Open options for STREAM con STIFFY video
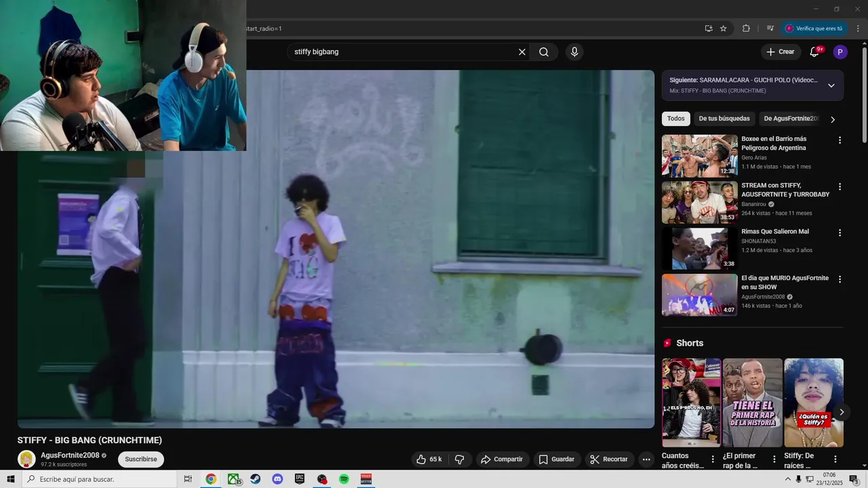This screenshot has height=488, width=868. click(840, 186)
